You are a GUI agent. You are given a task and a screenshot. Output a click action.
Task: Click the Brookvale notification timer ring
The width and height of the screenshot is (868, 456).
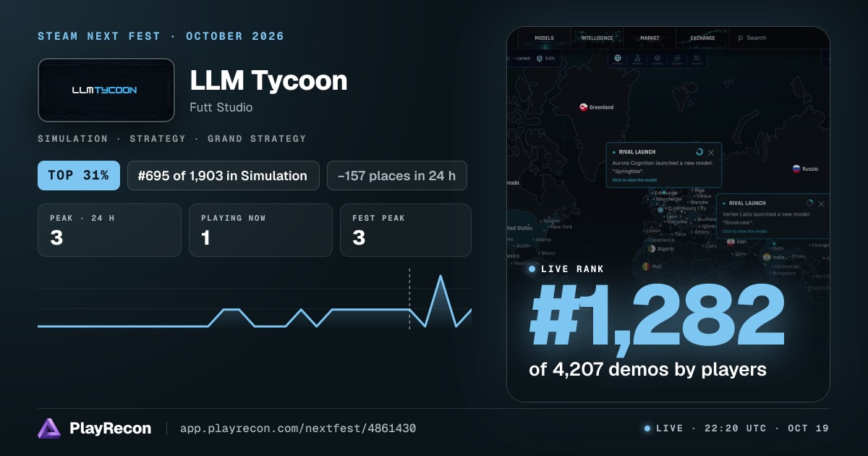[809, 203]
